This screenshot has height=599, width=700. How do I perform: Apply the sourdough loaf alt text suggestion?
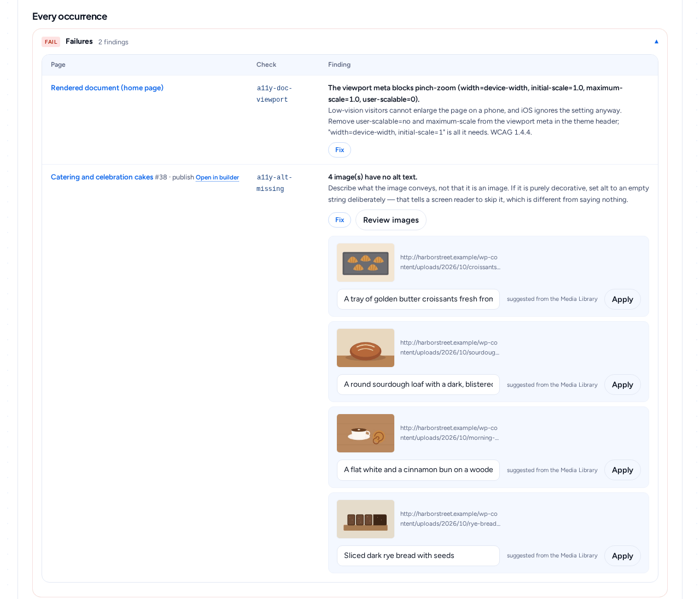(622, 385)
